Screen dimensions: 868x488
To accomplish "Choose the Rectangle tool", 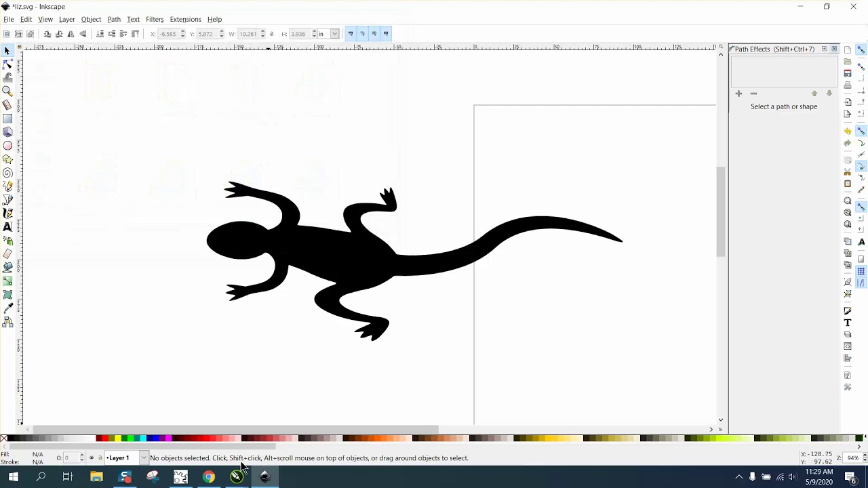I will coord(7,119).
